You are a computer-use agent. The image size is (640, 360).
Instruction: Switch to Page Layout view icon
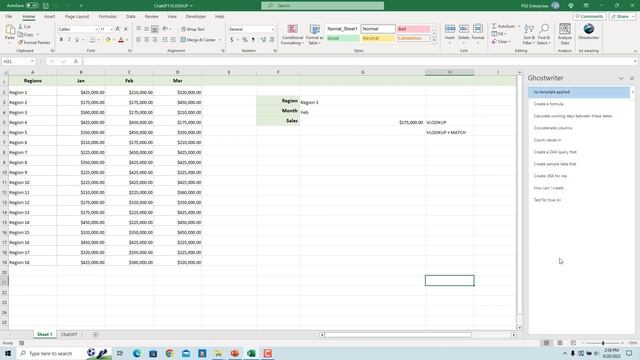pyautogui.click(x=560, y=343)
